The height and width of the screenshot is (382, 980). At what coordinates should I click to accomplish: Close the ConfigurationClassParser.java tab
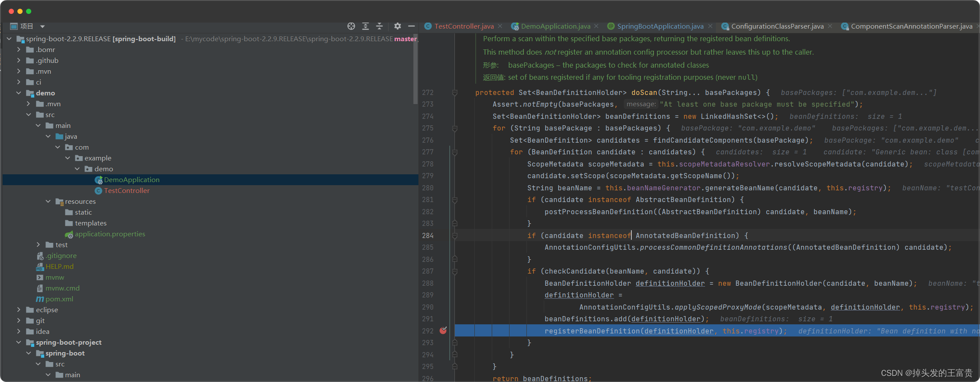pos(830,26)
